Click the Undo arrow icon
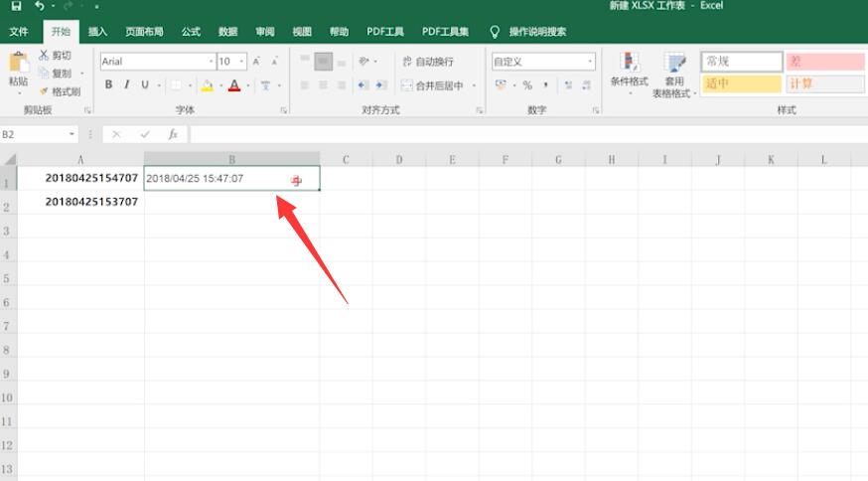This screenshot has height=481, width=868. (40, 6)
